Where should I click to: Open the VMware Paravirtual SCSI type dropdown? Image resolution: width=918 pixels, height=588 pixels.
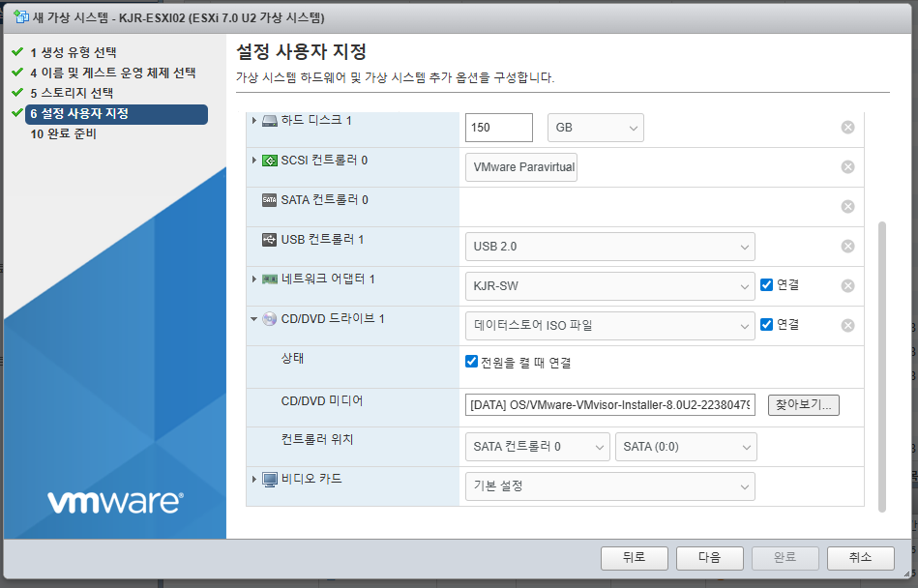coord(521,167)
